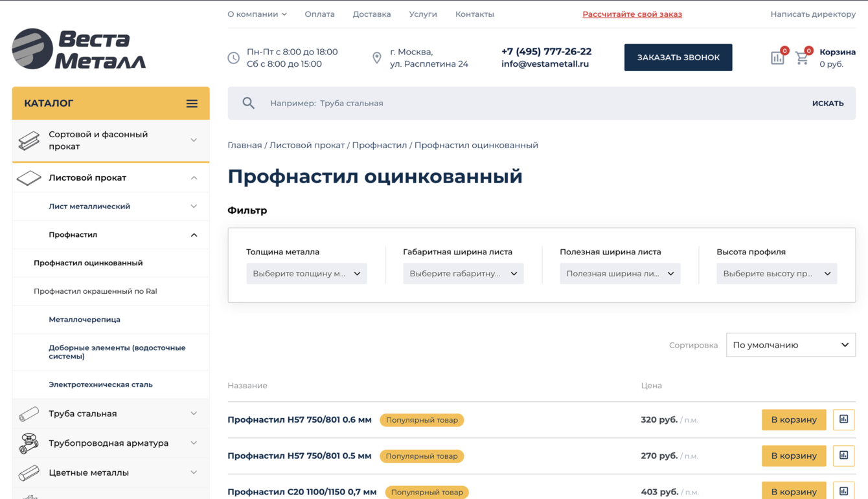Open the Габаритная ширина листа dropdown
The height and width of the screenshot is (499, 868).
click(463, 274)
